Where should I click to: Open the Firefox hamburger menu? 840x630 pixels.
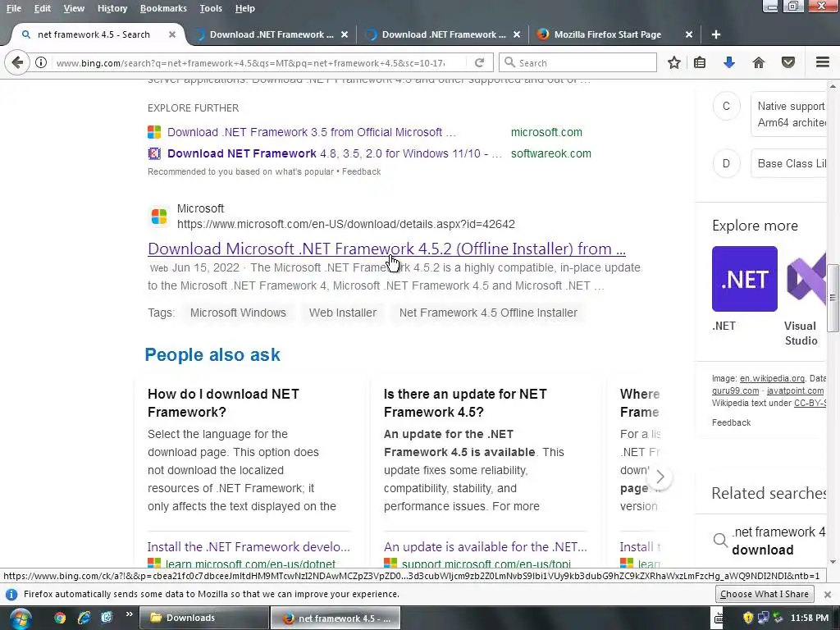823,62
